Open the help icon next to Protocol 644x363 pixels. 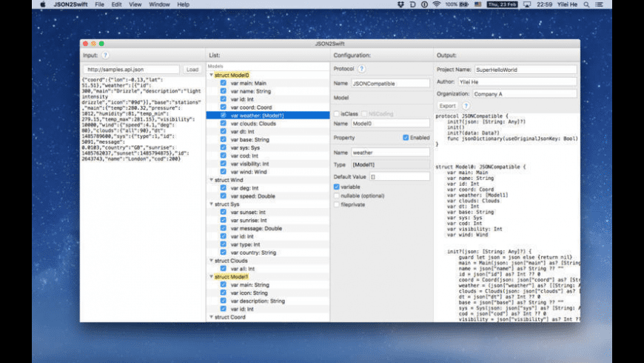coord(361,69)
